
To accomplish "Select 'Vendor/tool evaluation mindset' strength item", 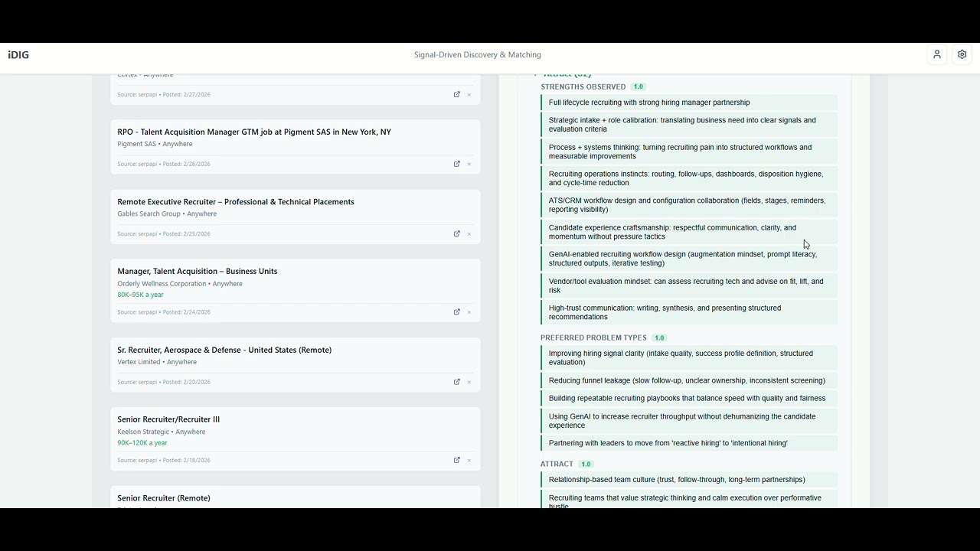I will (x=689, y=285).
